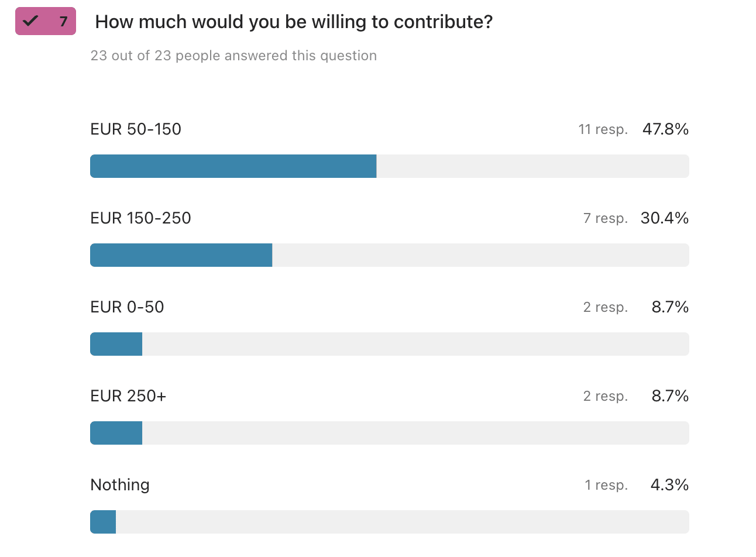Click the EUR 50-150 blue progress bar

pos(233,166)
